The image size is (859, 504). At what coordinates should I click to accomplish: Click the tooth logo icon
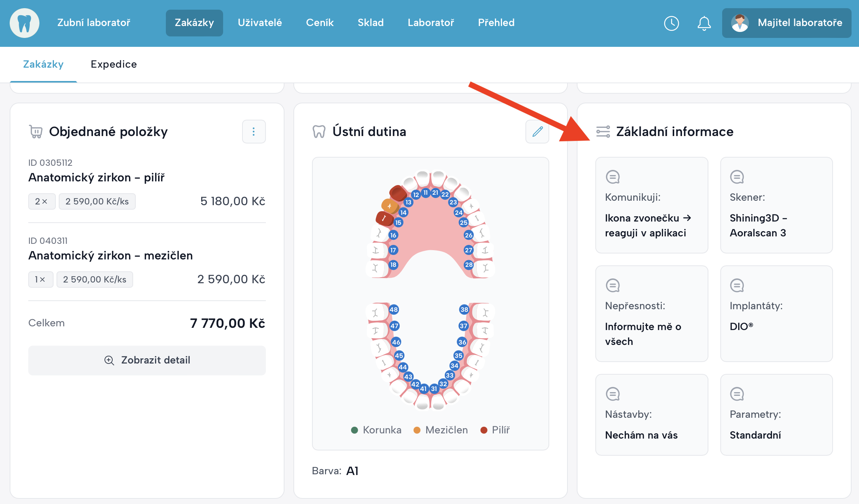(x=25, y=23)
